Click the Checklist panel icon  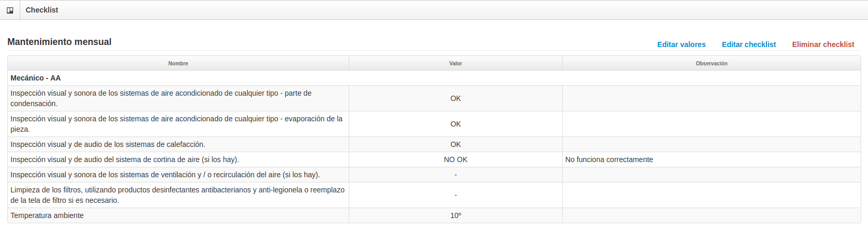[x=10, y=10]
